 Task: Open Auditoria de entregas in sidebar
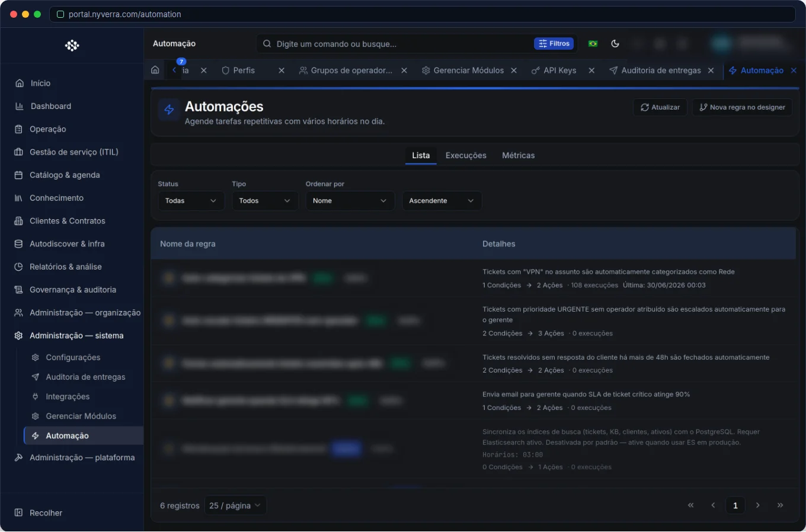(85, 377)
